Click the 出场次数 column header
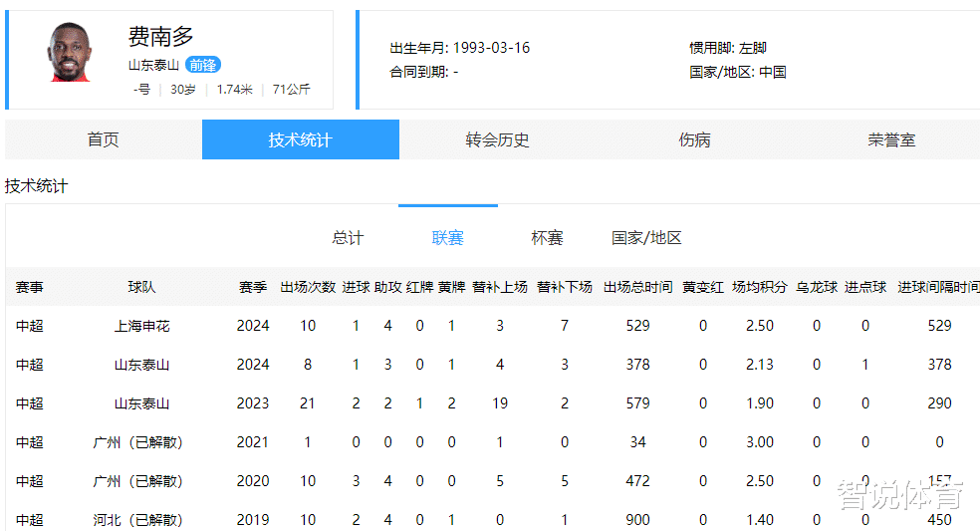980x531 pixels. point(308,287)
